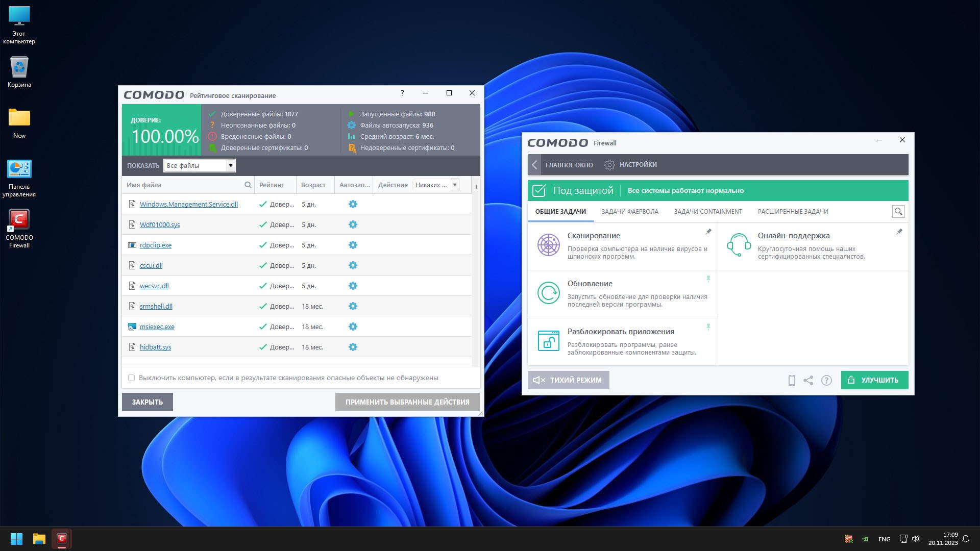Click the autostart gear icon for rdpclip.exe

pyautogui.click(x=353, y=245)
